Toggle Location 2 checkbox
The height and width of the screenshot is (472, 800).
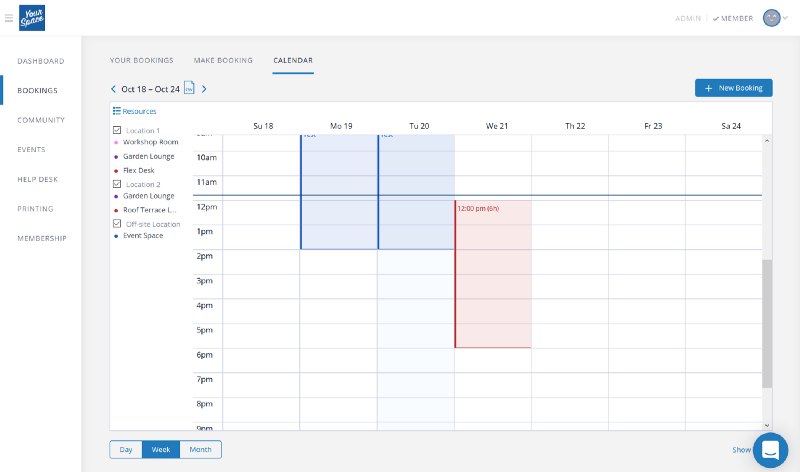click(x=117, y=184)
